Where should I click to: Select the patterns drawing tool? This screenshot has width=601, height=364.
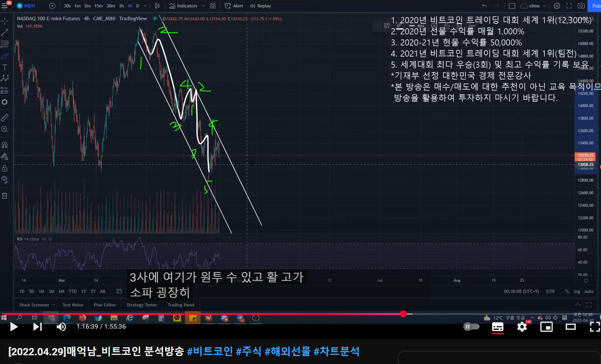point(5,78)
